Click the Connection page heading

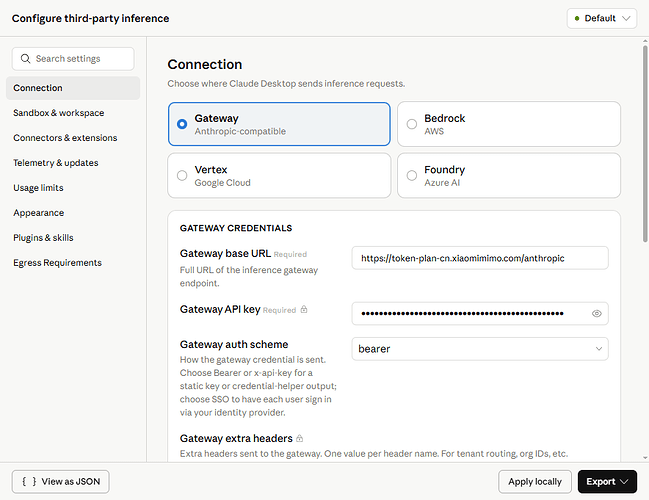pyautogui.click(x=204, y=65)
